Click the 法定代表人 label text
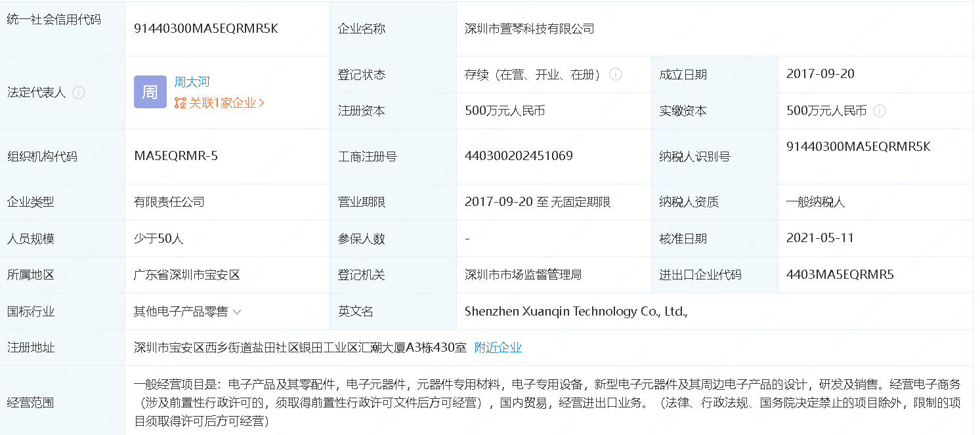 (x=37, y=93)
